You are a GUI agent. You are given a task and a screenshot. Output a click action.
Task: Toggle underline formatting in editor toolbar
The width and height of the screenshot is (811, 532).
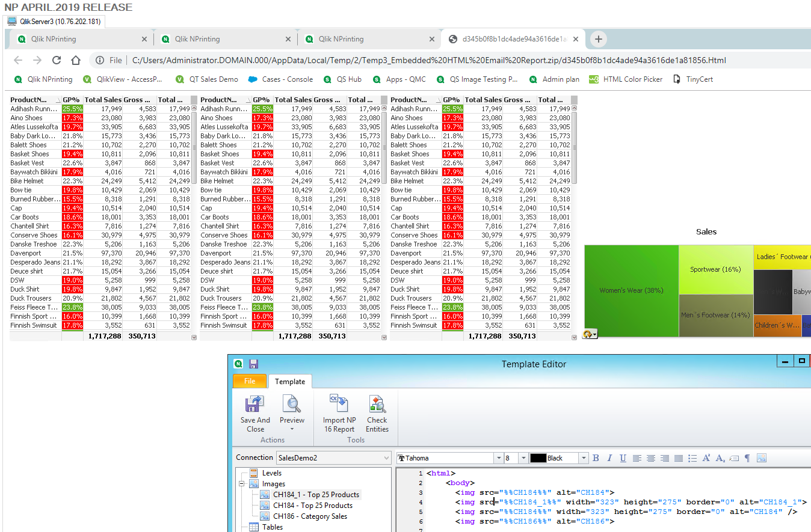(x=623, y=458)
